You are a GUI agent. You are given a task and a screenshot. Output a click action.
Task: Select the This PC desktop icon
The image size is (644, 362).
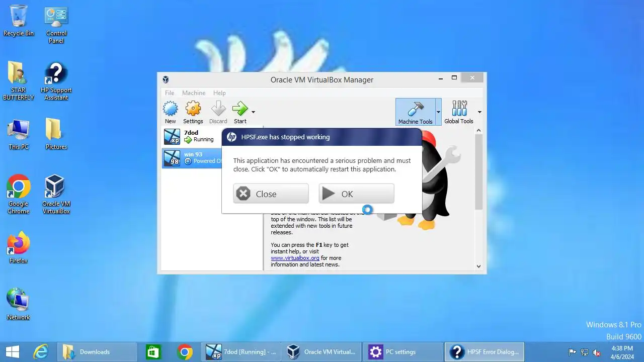19,134
